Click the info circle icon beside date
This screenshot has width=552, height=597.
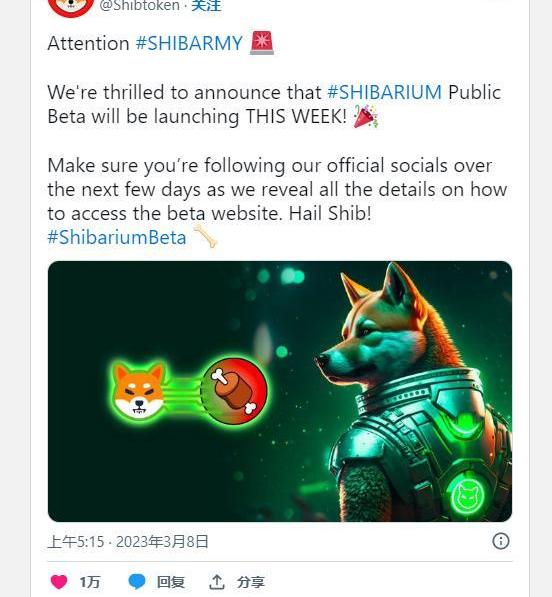tap(501, 541)
